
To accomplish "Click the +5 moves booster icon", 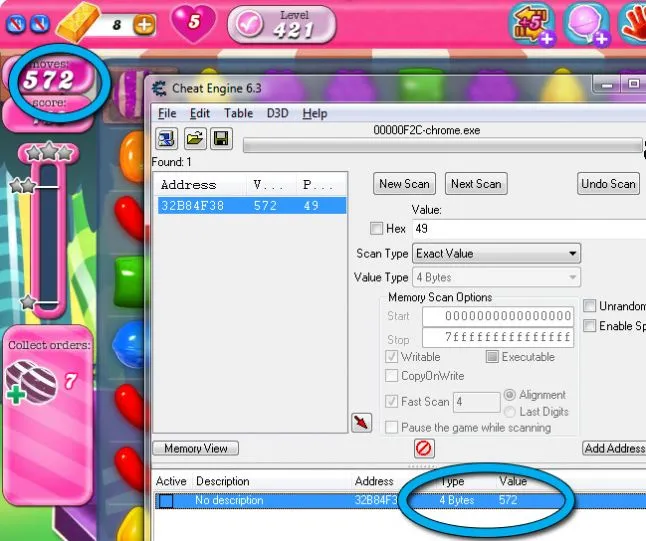I will click(532, 25).
